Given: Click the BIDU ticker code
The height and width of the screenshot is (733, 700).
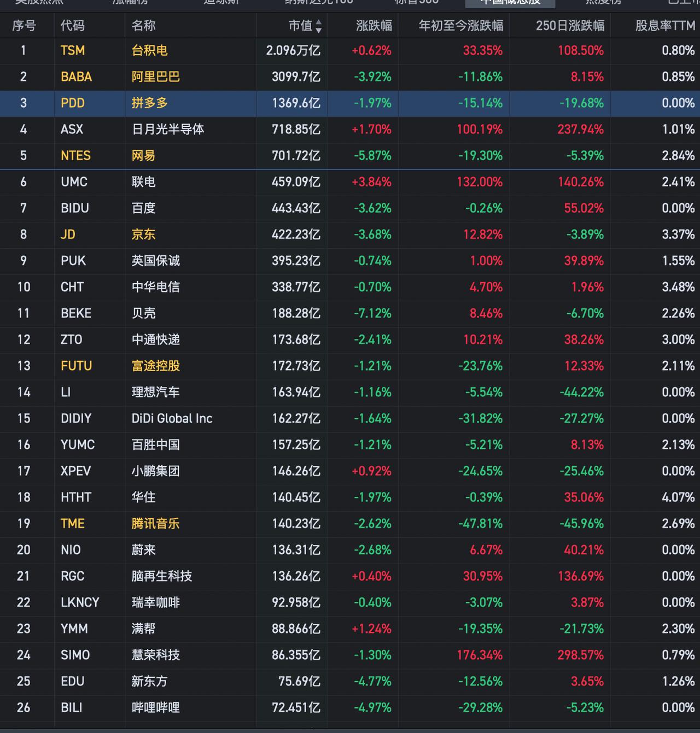Looking at the screenshot, I should pos(75,208).
